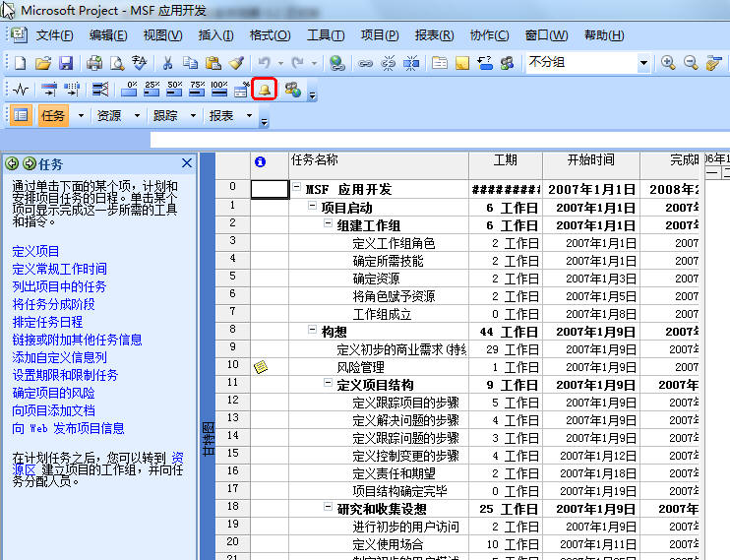Mark task 0% complete
The height and width of the screenshot is (560, 730).
coord(129,89)
